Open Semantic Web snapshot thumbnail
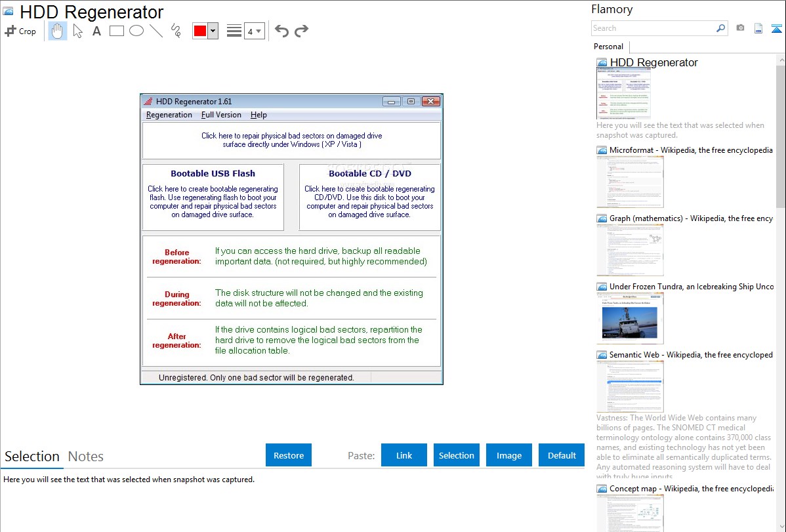The height and width of the screenshot is (532, 786). click(x=630, y=386)
